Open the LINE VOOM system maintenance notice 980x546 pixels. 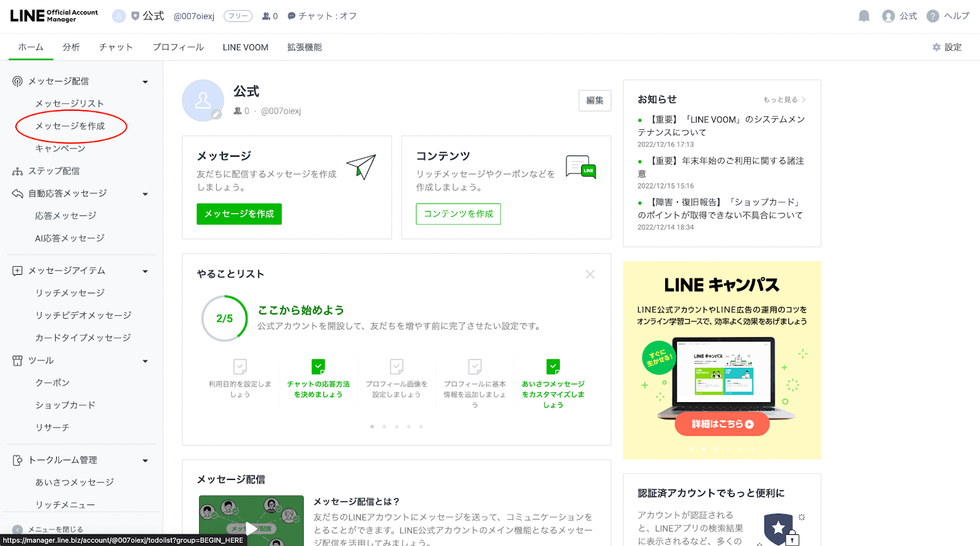(722, 125)
